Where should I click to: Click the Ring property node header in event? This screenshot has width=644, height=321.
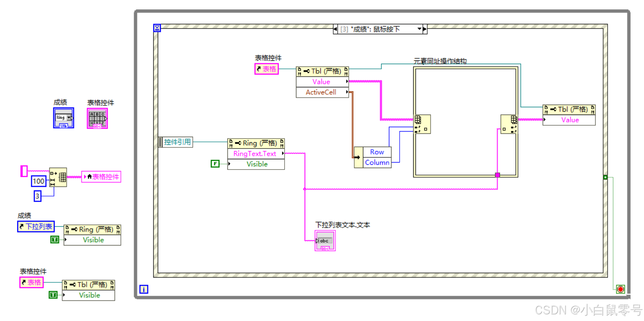point(256,143)
